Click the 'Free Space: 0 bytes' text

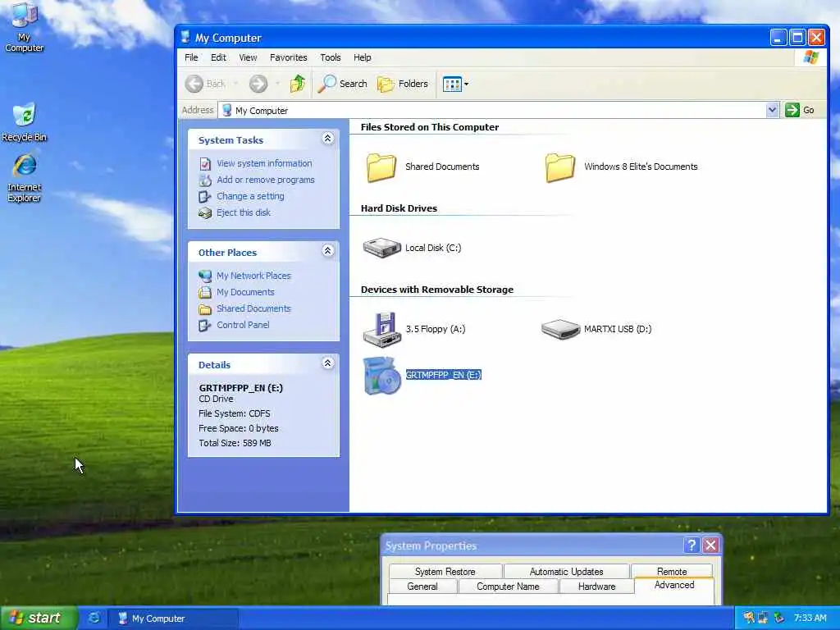pyautogui.click(x=239, y=428)
